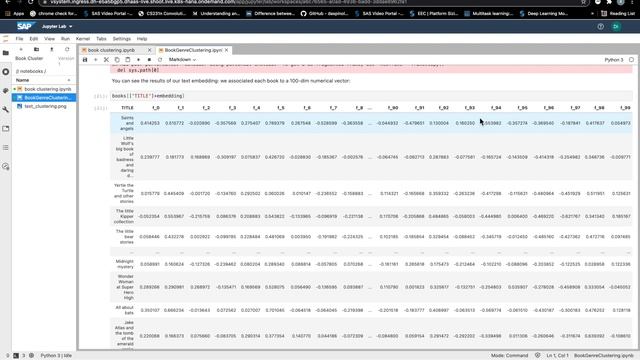
Task: Open the View menu
Action: (x=49, y=39)
